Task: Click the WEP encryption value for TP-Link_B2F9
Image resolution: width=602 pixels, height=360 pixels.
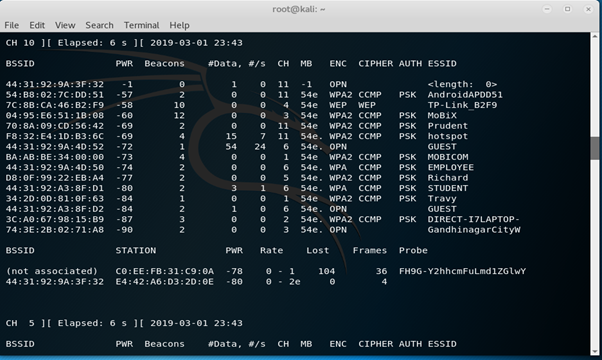Action: click(x=338, y=105)
